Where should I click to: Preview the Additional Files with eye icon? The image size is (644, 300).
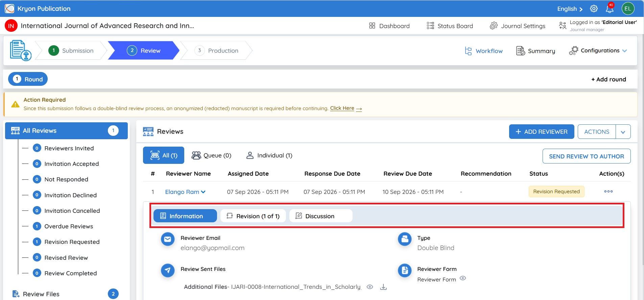370,287
